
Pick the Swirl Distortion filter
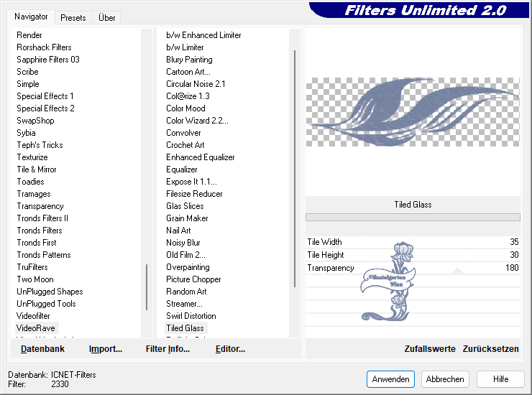click(x=191, y=316)
